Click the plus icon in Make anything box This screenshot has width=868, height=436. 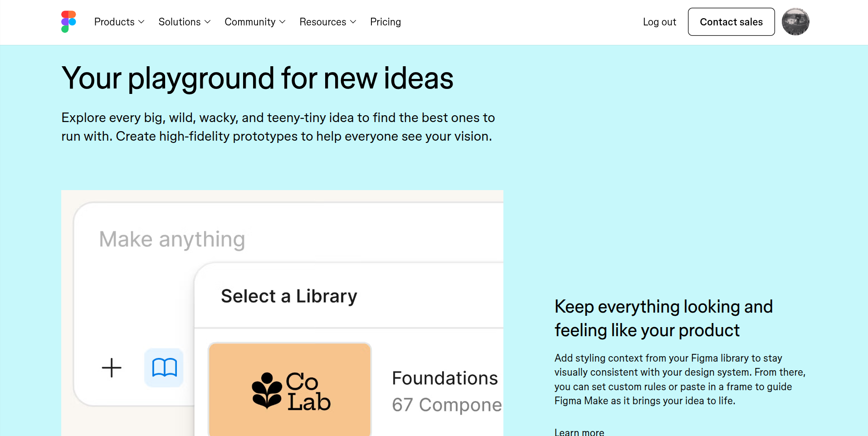click(x=112, y=367)
